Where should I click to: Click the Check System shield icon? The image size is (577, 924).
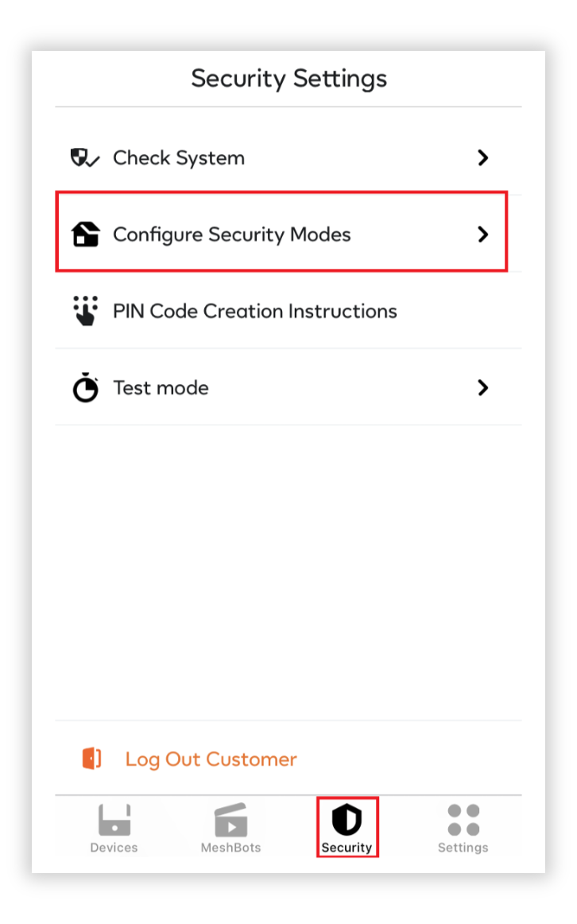pyautogui.click(x=85, y=158)
